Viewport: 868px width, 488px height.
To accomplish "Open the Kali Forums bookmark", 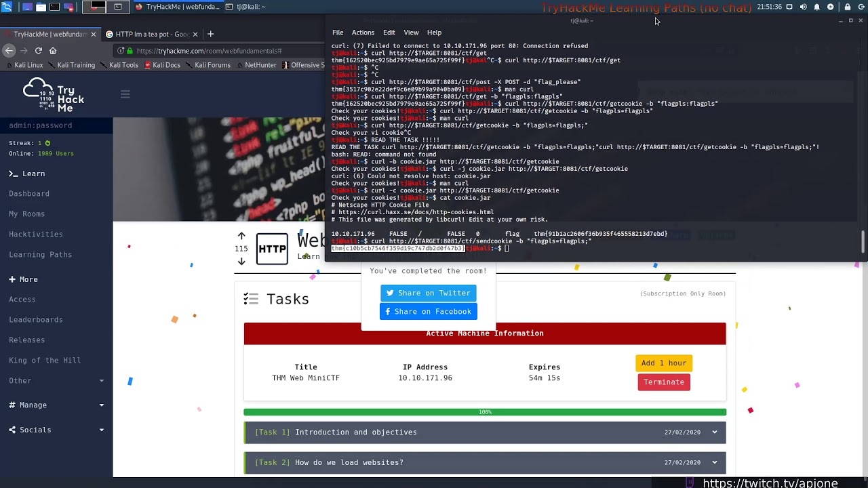I will click(208, 65).
